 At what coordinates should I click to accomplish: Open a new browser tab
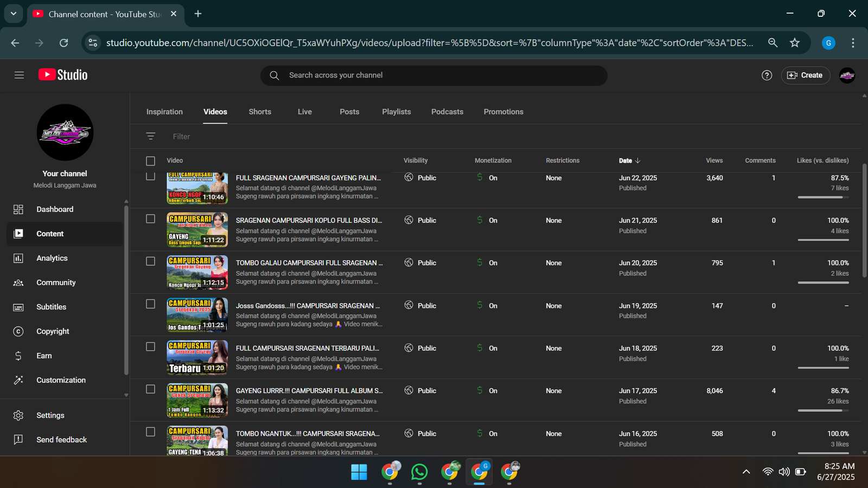pyautogui.click(x=198, y=14)
